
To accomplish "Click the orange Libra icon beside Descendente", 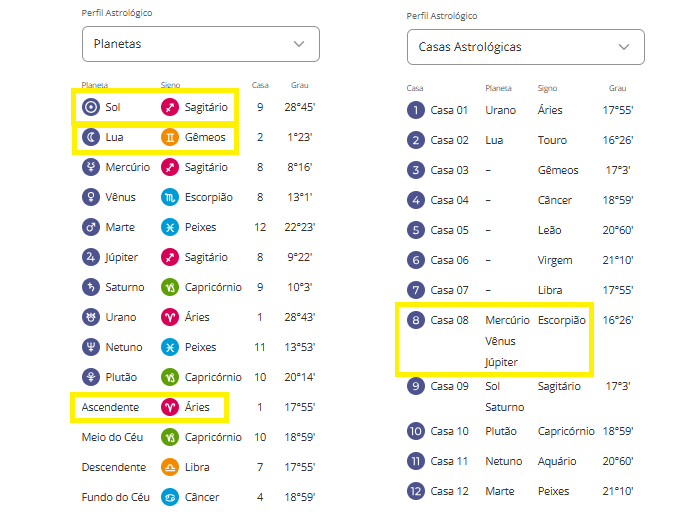I will click(170, 467).
